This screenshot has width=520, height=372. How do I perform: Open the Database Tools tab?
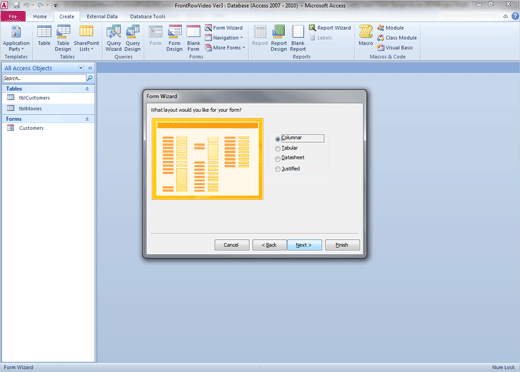pyautogui.click(x=147, y=16)
